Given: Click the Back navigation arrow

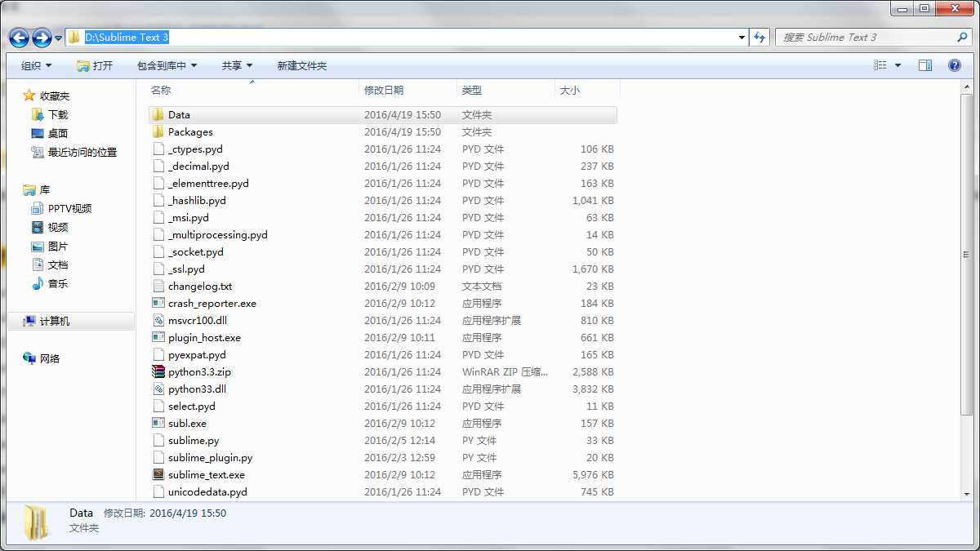Looking at the screenshot, I should [x=19, y=38].
